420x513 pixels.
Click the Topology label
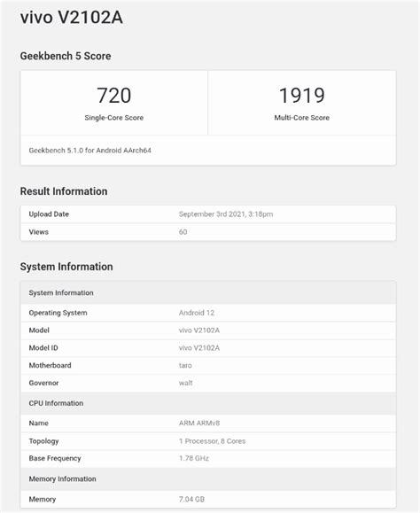point(43,441)
